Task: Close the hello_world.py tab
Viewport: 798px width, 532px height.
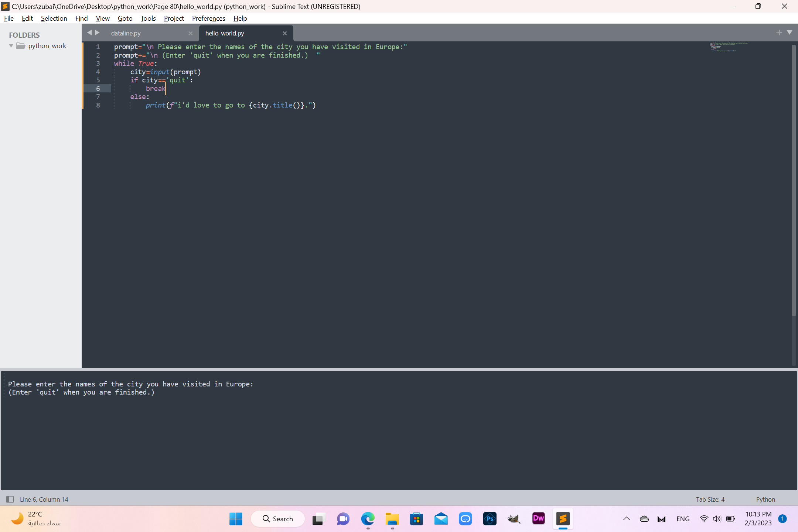Action: (x=284, y=33)
